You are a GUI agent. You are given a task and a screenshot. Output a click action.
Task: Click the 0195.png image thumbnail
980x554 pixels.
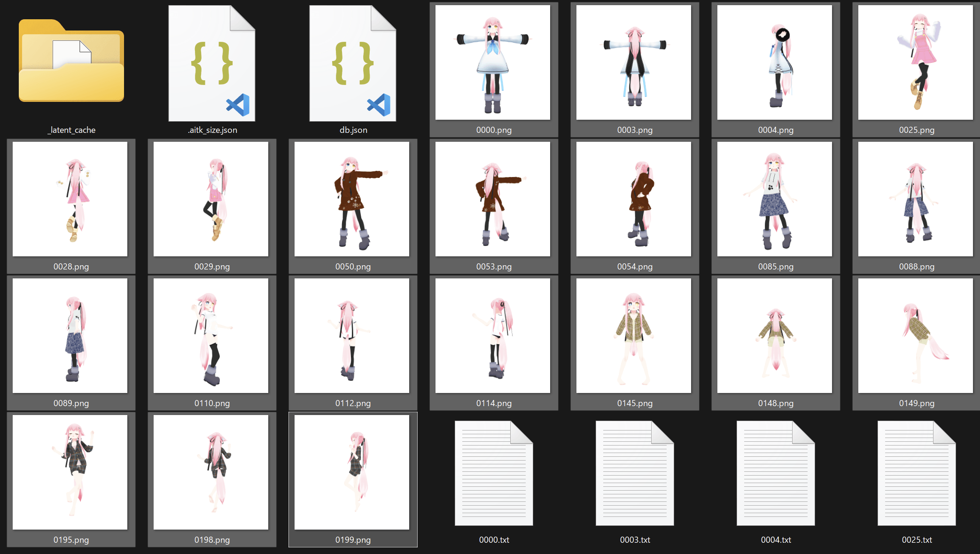[70, 472]
